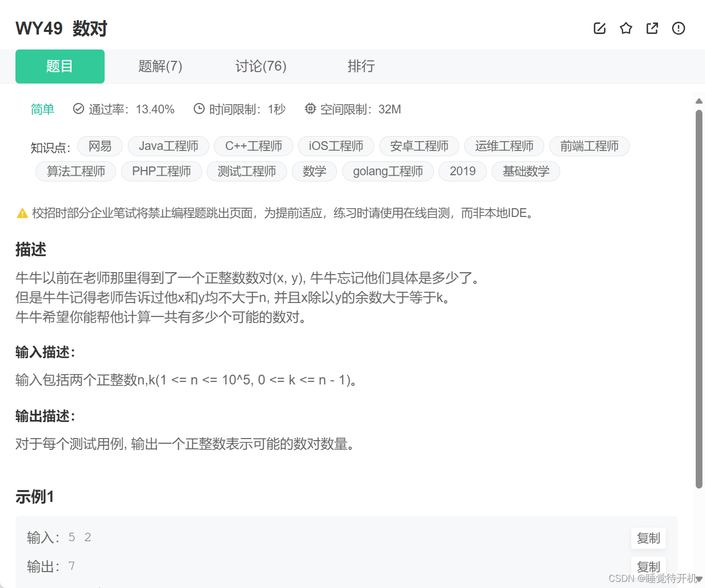
Task: Click the 校招时部分企业笔试 warning notice text
Action: tap(282, 213)
